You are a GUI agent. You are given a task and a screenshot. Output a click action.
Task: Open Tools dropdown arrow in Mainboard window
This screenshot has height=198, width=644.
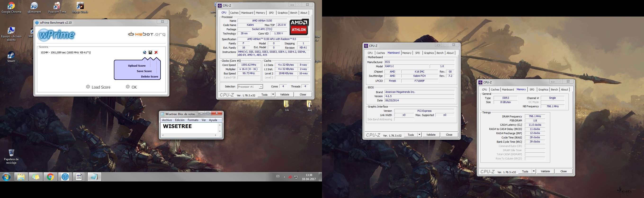point(419,135)
